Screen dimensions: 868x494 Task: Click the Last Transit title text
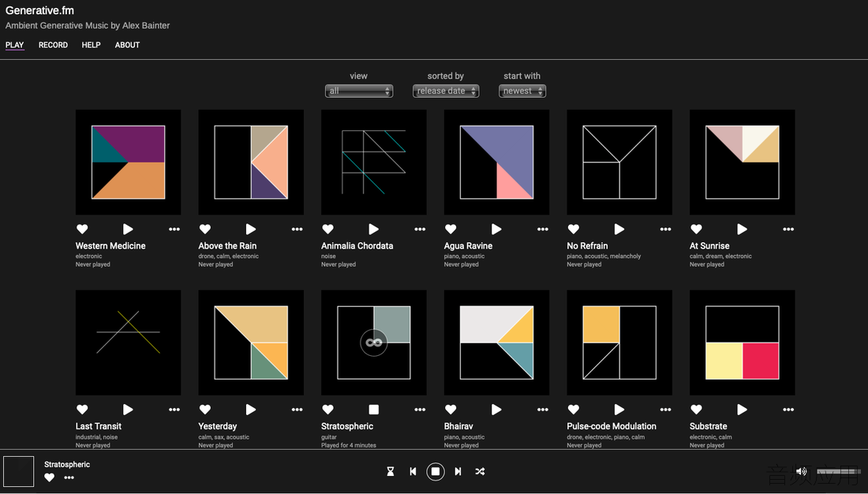(x=99, y=426)
